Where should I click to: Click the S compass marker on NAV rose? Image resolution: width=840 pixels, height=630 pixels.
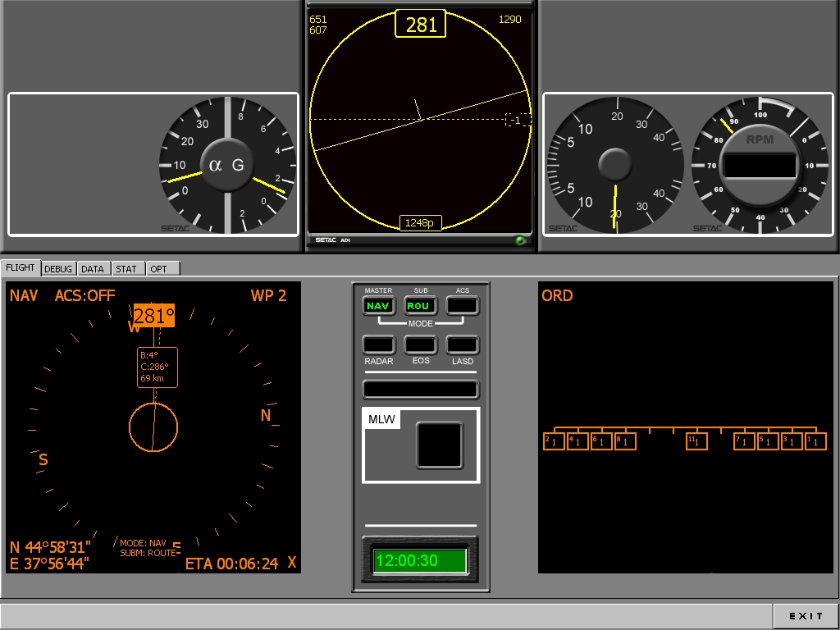(43, 459)
